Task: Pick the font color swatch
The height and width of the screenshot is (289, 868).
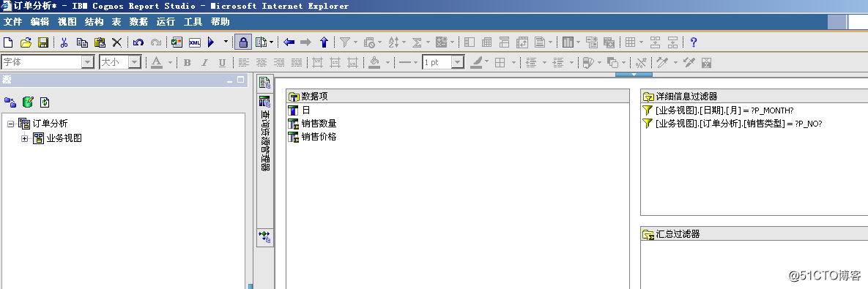Action: pos(157,62)
